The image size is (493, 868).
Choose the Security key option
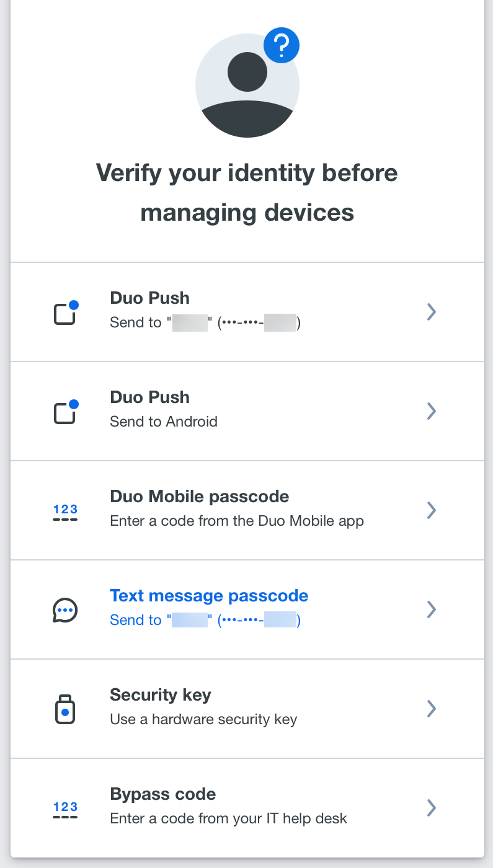pyautogui.click(x=161, y=695)
